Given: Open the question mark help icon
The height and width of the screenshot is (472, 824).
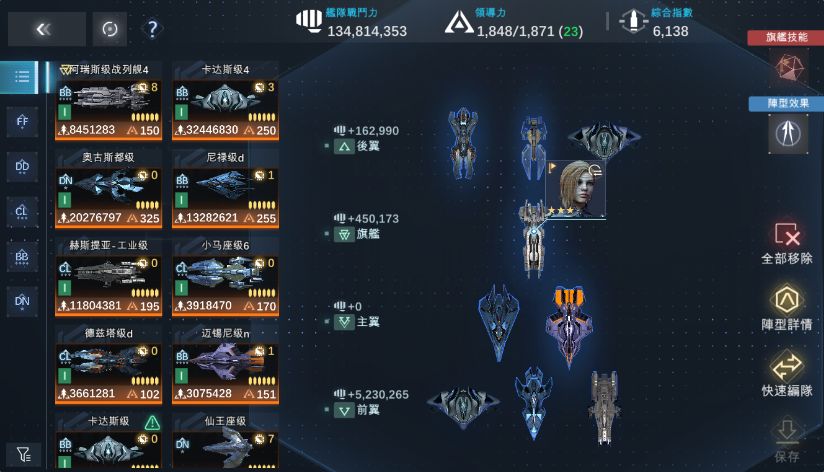Looking at the screenshot, I should pos(152,29).
